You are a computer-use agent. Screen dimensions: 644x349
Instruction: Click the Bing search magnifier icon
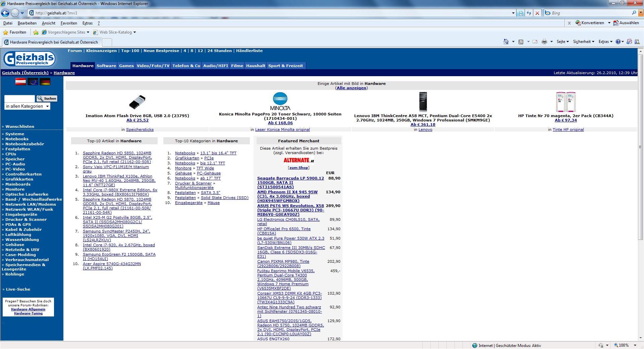[634, 13]
